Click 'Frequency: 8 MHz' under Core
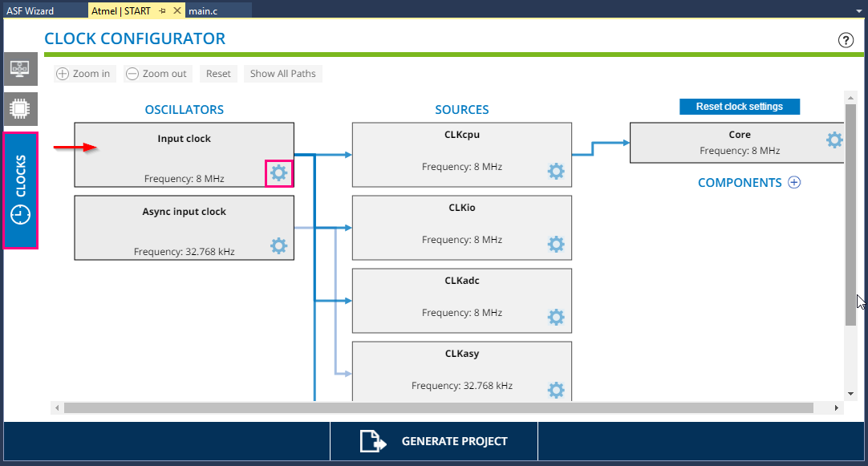Image resolution: width=868 pixels, height=466 pixels. pyautogui.click(x=740, y=151)
